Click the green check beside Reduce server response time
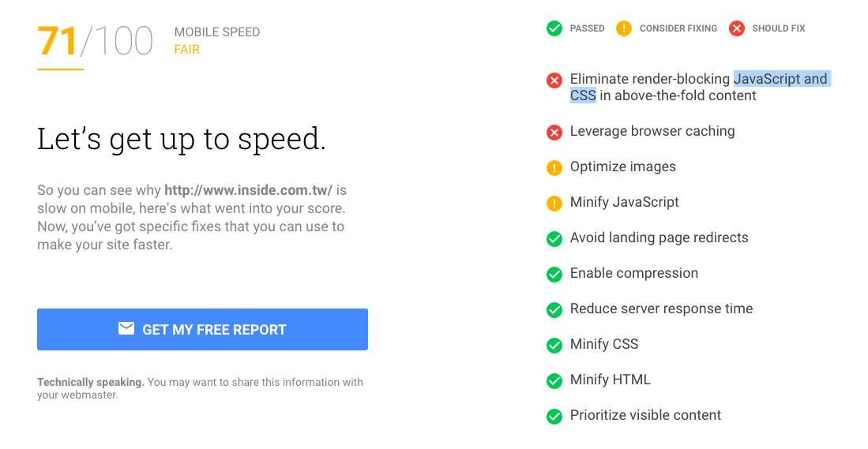This screenshot has height=449, width=868. [x=554, y=309]
